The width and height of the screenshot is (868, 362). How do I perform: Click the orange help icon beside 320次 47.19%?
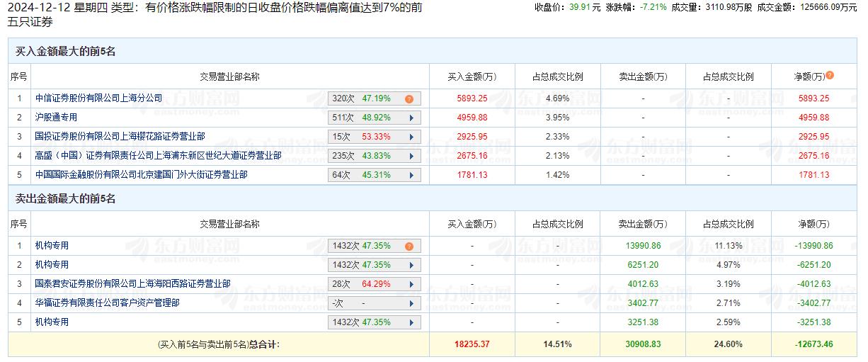coord(409,99)
